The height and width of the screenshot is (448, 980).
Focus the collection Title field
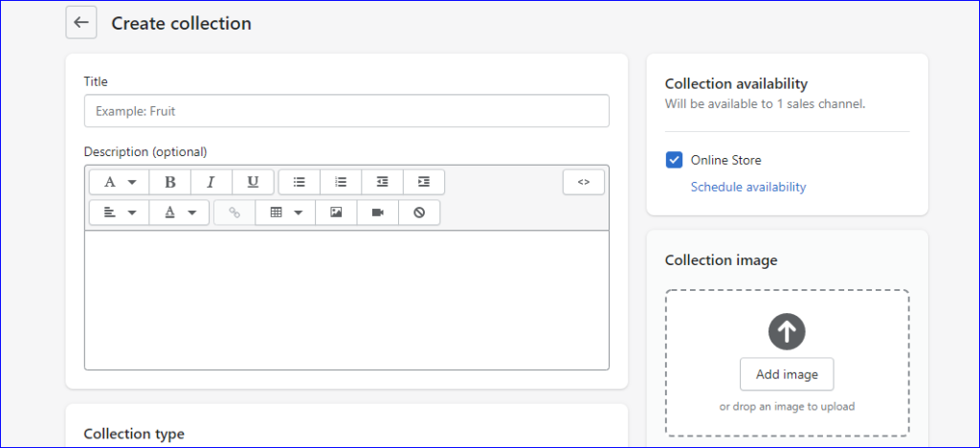click(346, 111)
